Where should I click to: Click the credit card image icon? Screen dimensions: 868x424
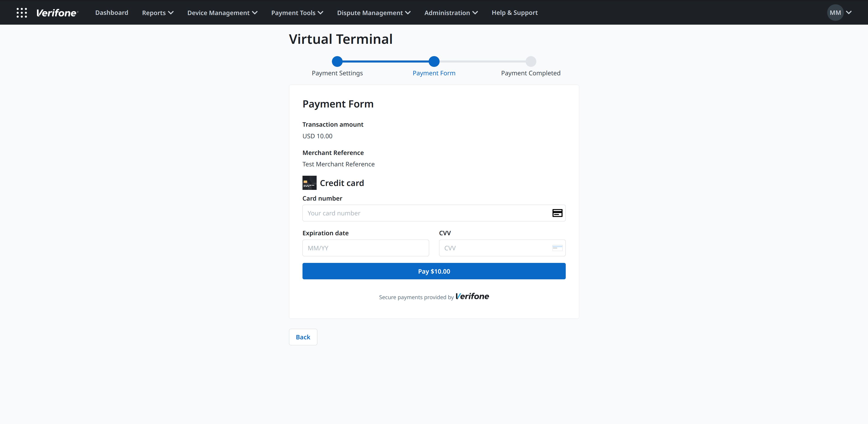point(309,183)
